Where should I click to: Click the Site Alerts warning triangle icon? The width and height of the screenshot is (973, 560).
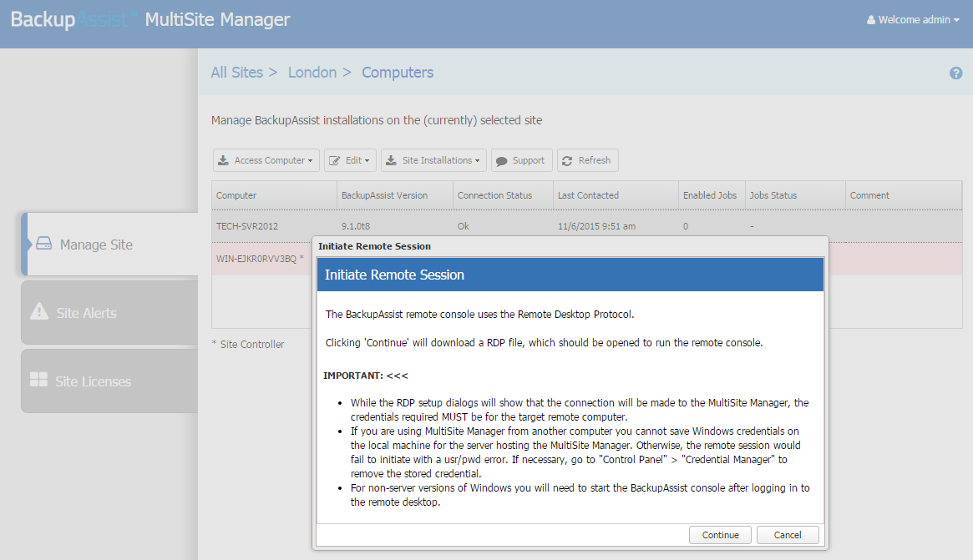pyautogui.click(x=39, y=311)
